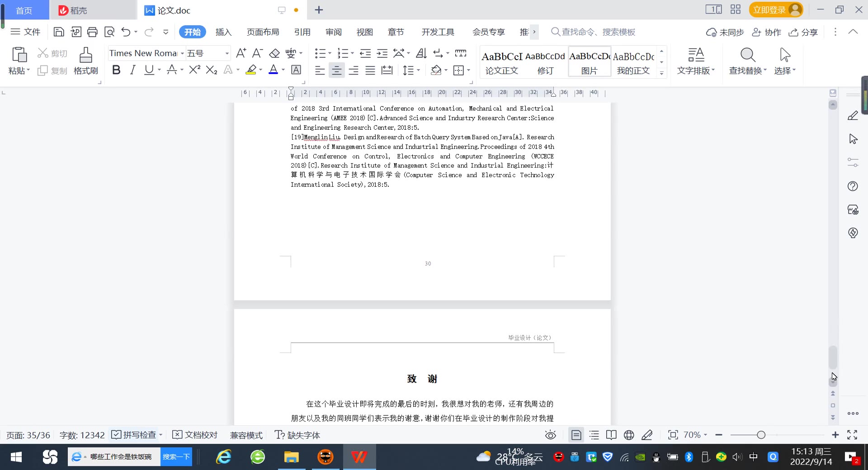Switch to web layout globe icon
The image size is (868, 470).
coord(629,435)
